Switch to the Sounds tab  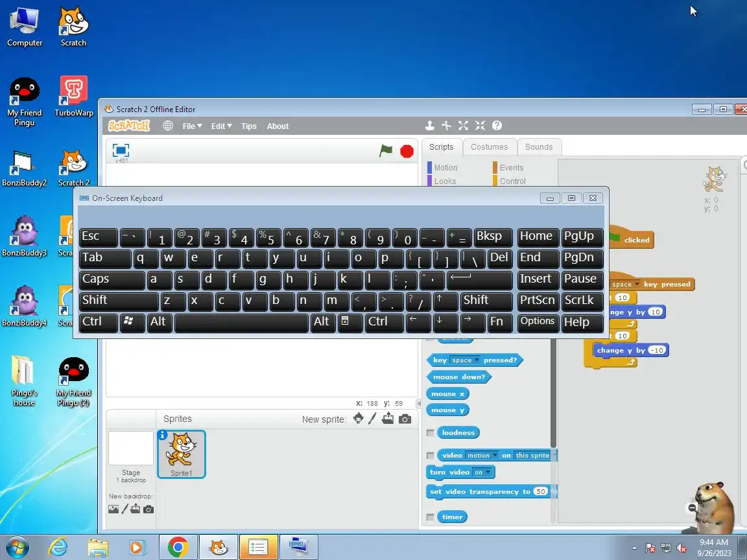[x=539, y=147]
